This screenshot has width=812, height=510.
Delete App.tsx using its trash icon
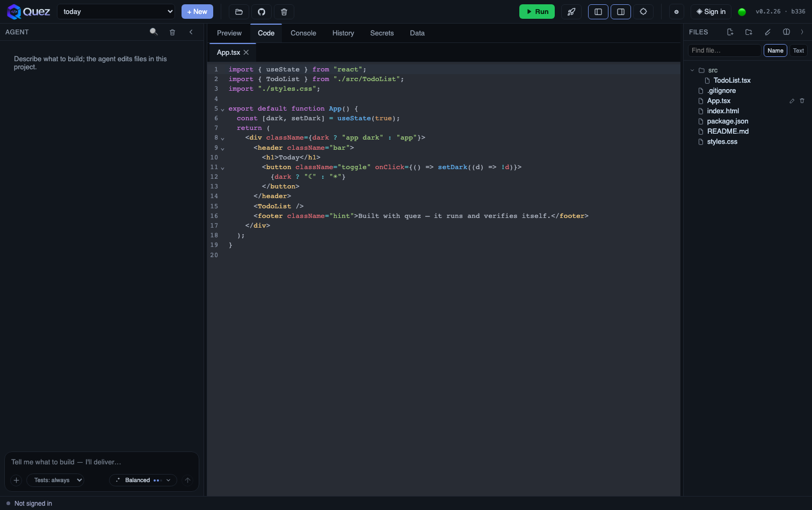coord(802,101)
